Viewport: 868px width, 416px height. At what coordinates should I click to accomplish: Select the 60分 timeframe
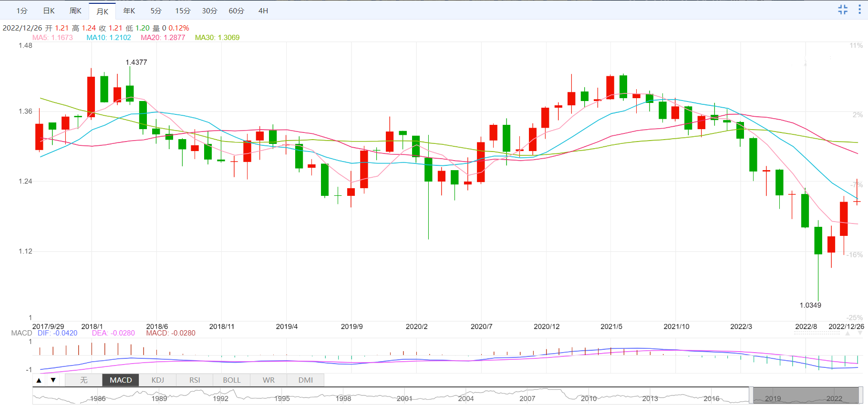pos(236,11)
